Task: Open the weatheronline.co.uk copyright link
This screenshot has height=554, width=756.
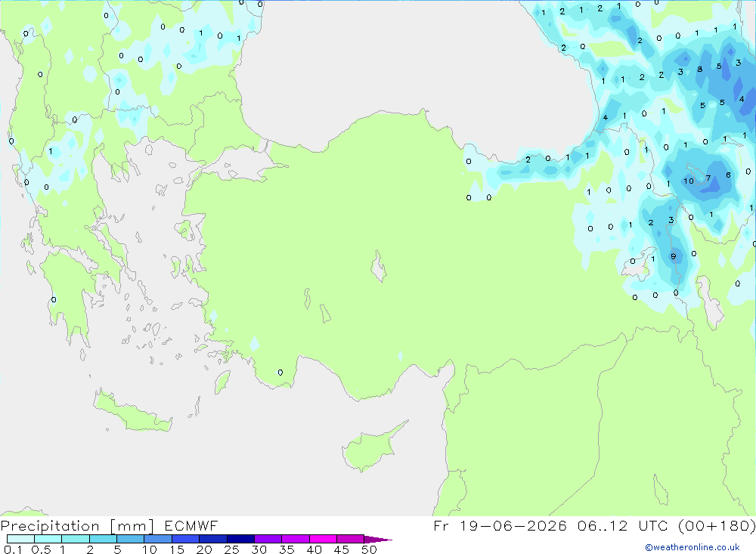Action: pyautogui.click(x=692, y=547)
